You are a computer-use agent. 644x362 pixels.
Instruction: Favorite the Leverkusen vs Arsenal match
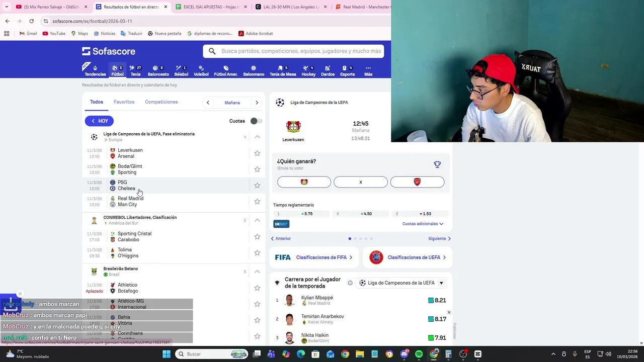(257, 153)
